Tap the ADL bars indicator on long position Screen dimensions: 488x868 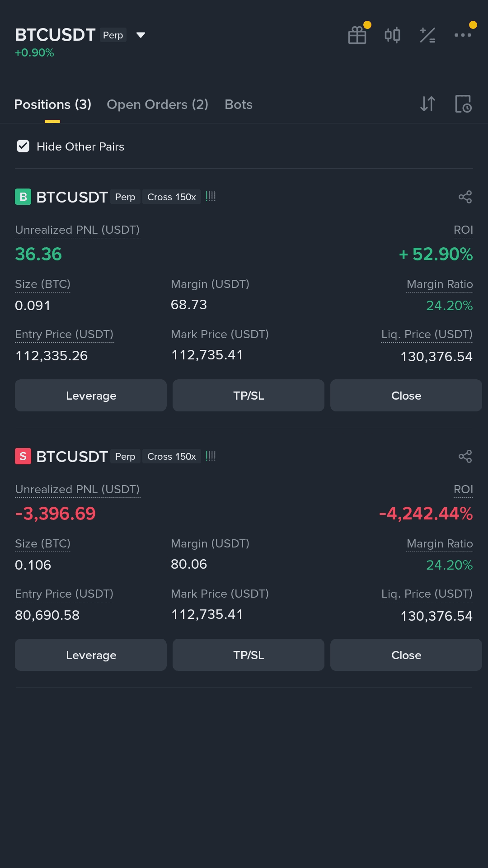(211, 197)
